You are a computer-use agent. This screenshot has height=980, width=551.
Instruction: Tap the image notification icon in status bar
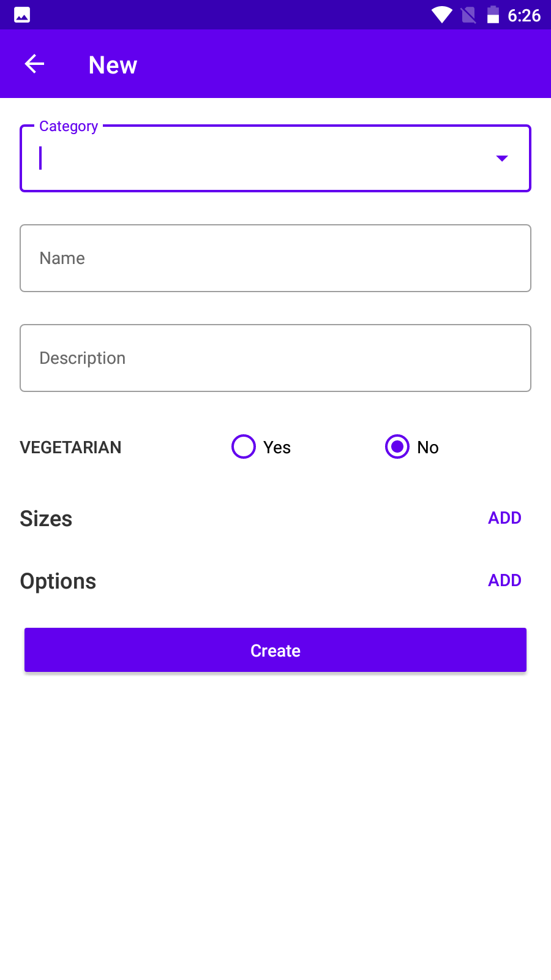click(x=22, y=15)
